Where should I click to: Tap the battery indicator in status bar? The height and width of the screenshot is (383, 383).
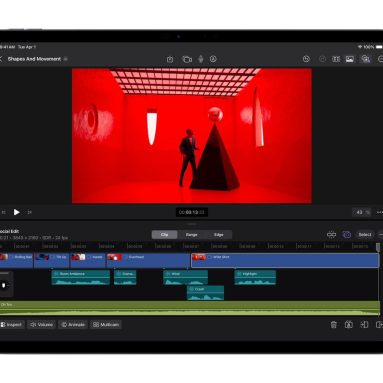click(x=379, y=47)
